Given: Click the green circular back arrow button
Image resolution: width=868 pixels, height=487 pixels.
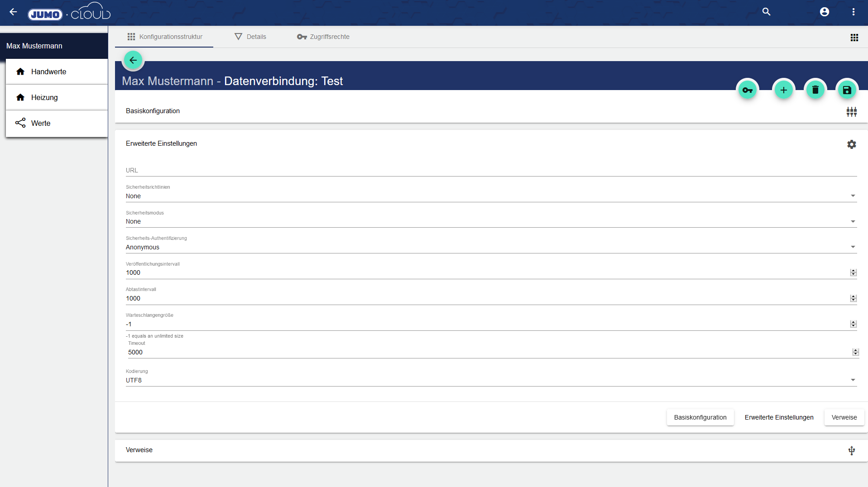Looking at the screenshot, I should tap(133, 60).
